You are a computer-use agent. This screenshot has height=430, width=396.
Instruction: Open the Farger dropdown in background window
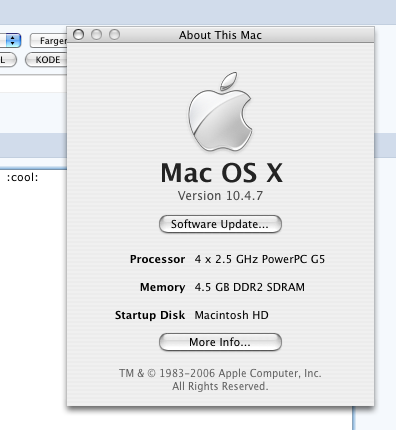[x=49, y=41]
